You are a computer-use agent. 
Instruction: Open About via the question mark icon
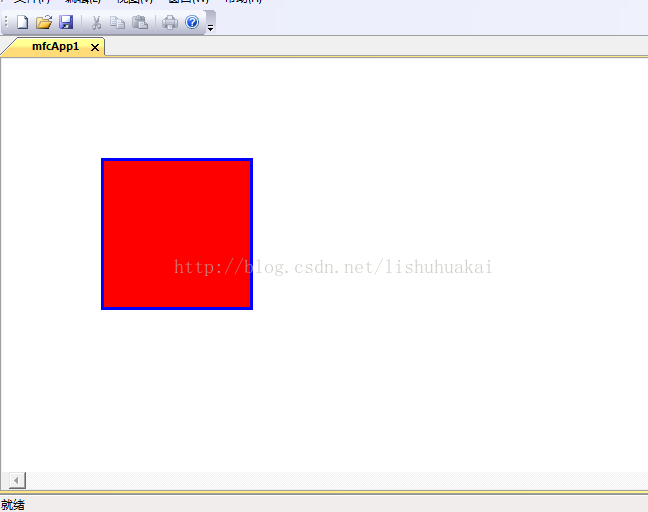point(192,22)
